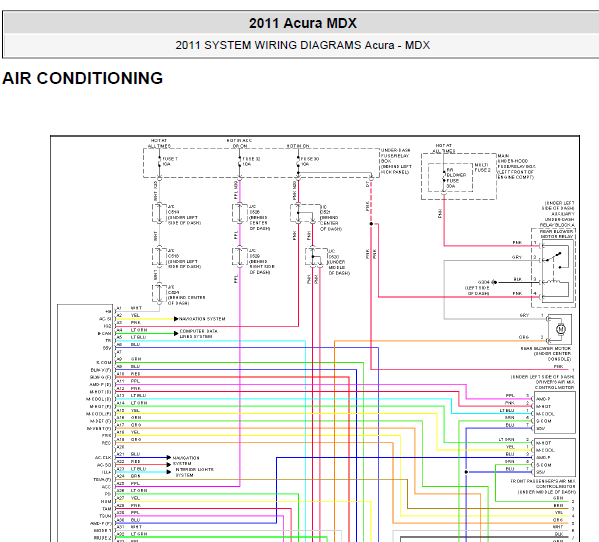The image size is (599, 542).
Task: Click the splice dot on the blue S5V wire
Action: [x=466, y=472]
